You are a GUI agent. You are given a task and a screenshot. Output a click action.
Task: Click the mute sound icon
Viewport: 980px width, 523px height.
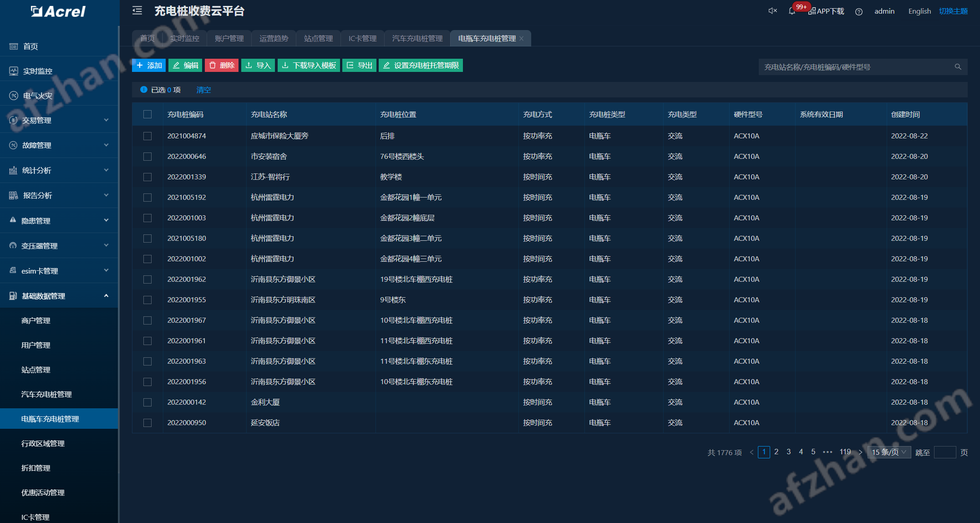[772, 11]
